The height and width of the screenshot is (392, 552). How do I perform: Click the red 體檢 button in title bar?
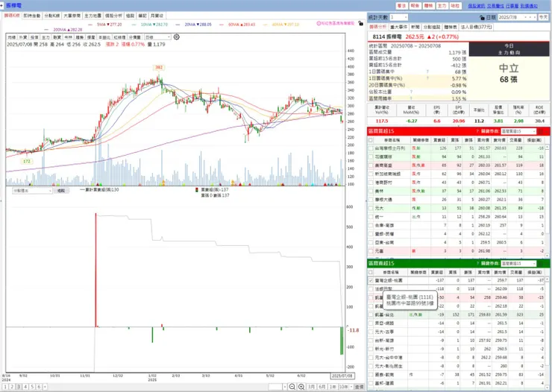428,6
